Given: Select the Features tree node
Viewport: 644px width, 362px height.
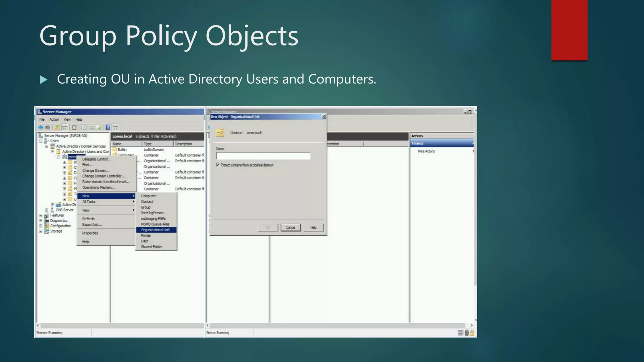Looking at the screenshot, I should (57, 215).
